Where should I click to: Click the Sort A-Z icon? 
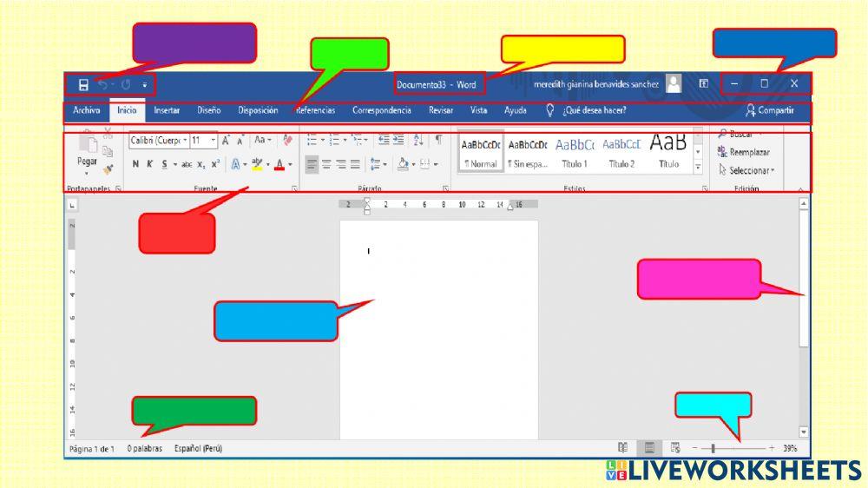click(418, 140)
